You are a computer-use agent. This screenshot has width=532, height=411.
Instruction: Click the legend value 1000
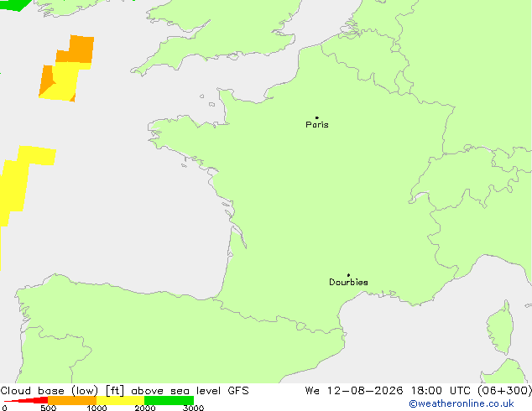96,408
